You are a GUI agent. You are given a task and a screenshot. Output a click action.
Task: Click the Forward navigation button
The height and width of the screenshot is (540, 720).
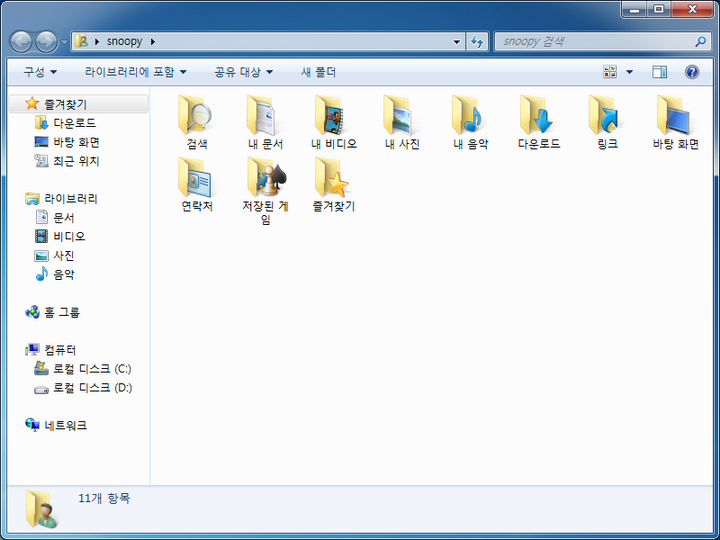47,42
